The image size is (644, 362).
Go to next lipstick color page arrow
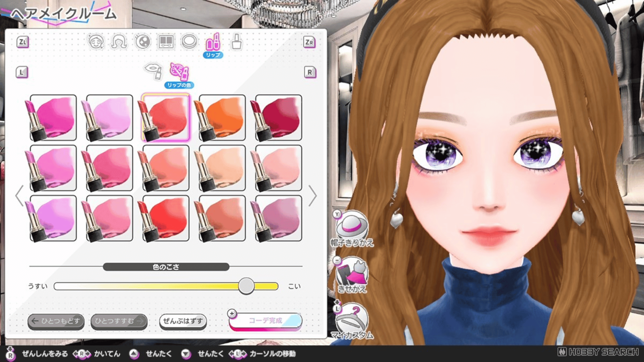(x=313, y=195)
